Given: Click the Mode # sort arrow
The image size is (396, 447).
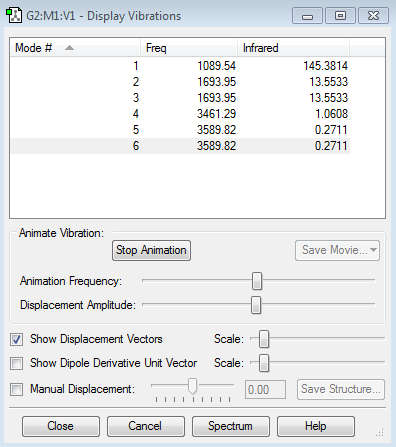Looking at the screenshot, I should [69, 48].
